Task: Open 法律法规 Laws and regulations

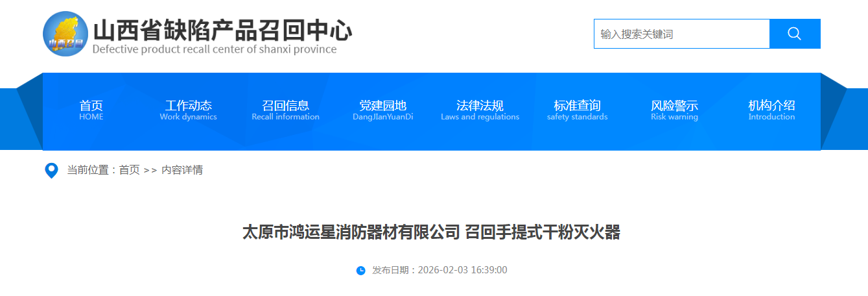Action: [480, 110]
